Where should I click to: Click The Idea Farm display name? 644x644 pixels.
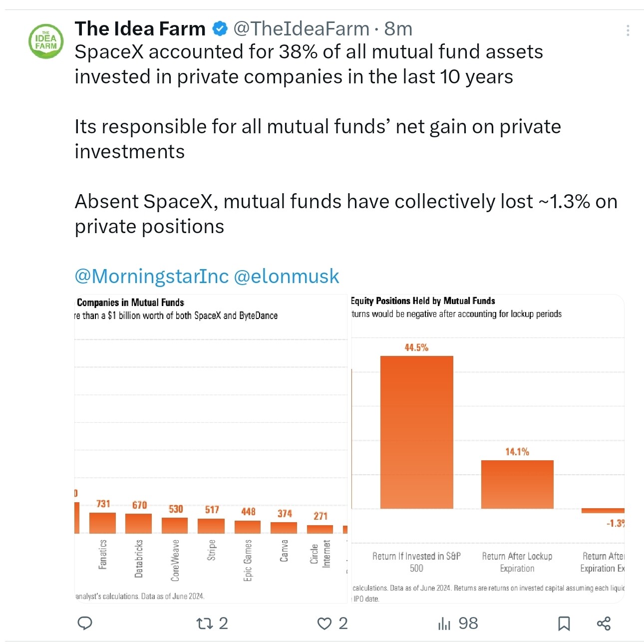pyautogui.click(x=140, y=29)
